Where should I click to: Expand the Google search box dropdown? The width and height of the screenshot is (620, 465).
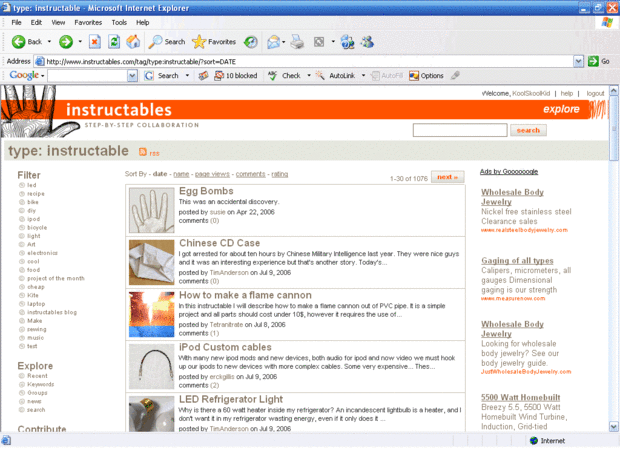[x=132, y=76]
